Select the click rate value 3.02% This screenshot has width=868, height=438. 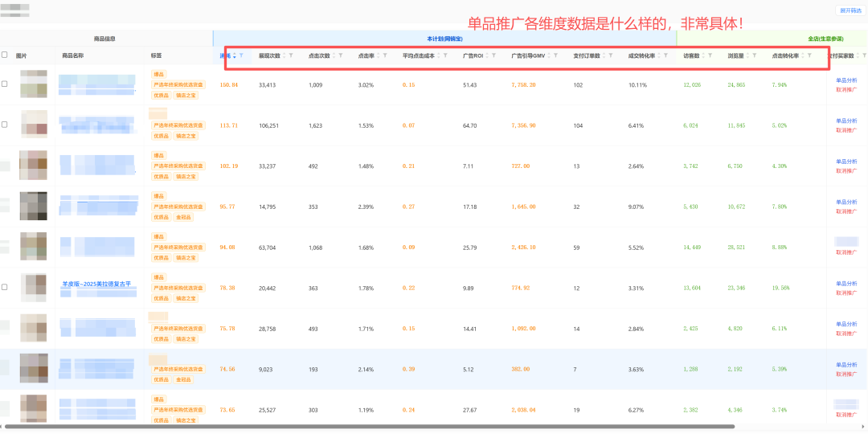(366, 84)
